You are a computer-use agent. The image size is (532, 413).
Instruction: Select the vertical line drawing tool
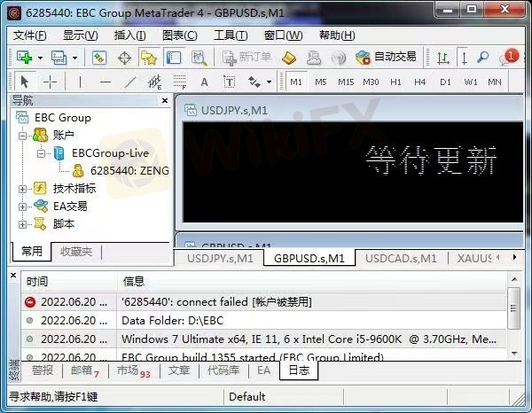80,82
